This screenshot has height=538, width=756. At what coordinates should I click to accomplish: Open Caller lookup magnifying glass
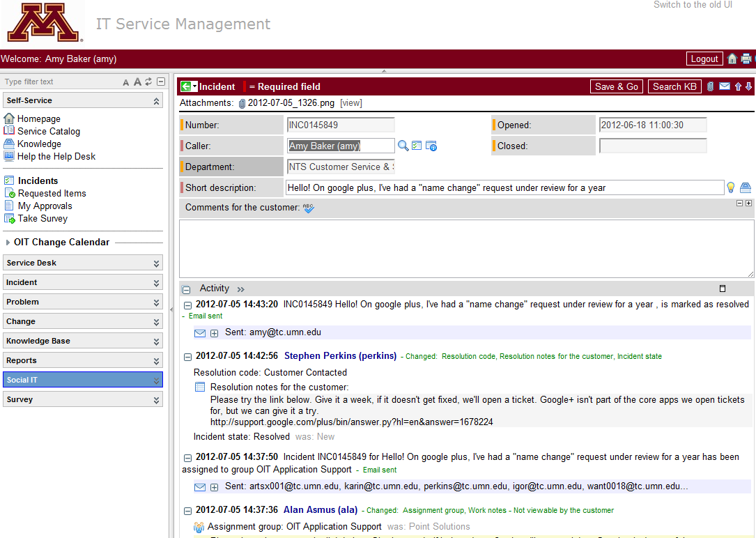pos(403,146)
